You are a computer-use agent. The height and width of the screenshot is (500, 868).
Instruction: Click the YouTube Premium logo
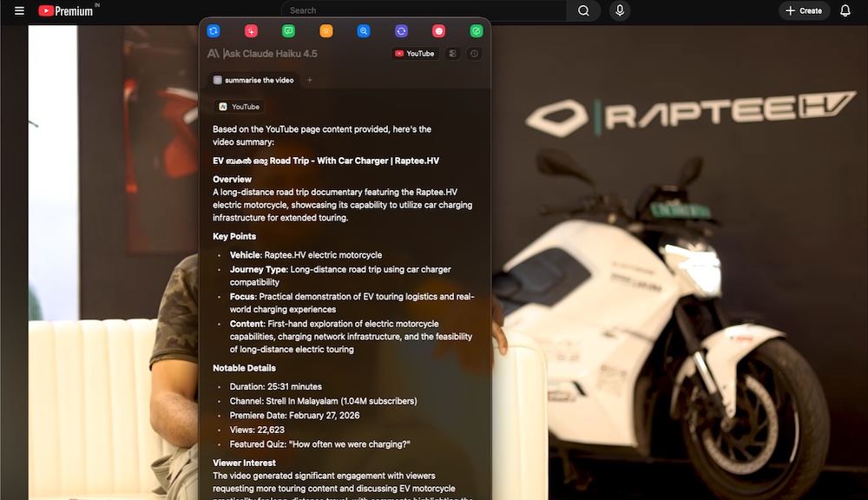pyautogui.click(x=68, y=10)
